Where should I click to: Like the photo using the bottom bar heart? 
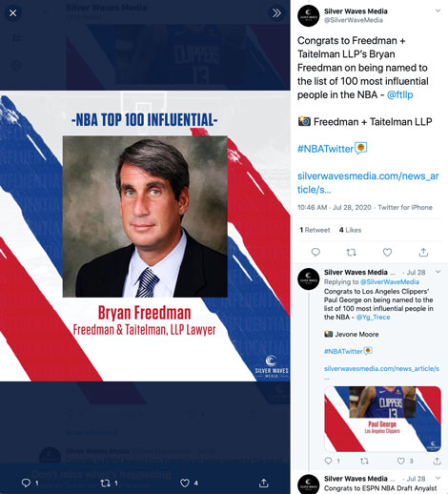185,483
